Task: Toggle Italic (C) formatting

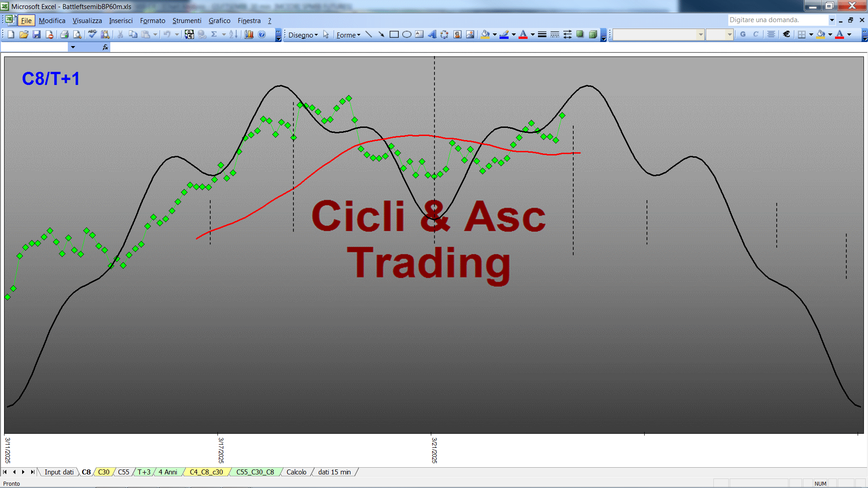Action: click(755, 34)
